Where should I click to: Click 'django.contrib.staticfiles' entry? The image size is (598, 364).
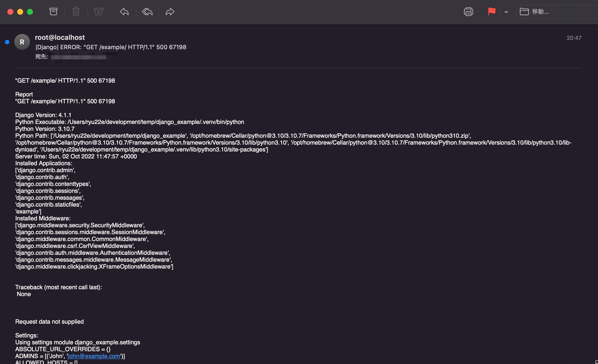tap(48, 205)
